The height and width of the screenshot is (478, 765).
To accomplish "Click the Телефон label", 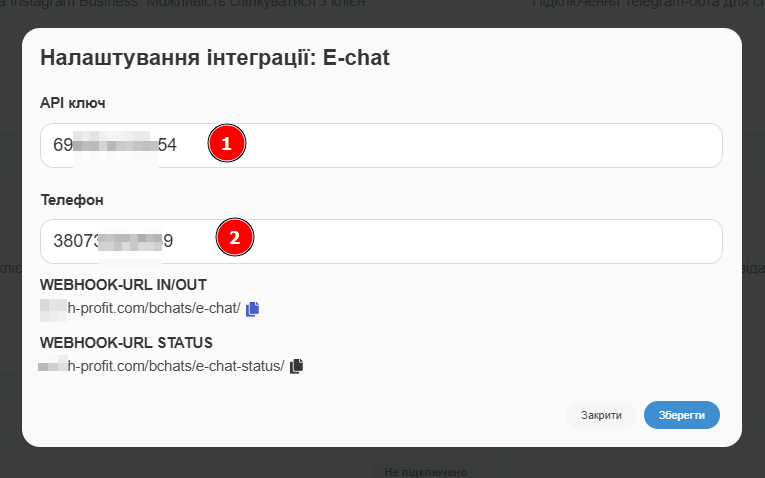I will coord(72,200).
